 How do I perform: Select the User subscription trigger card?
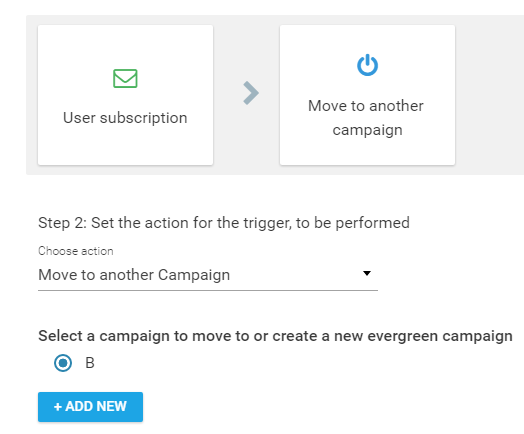pos(126,95)
